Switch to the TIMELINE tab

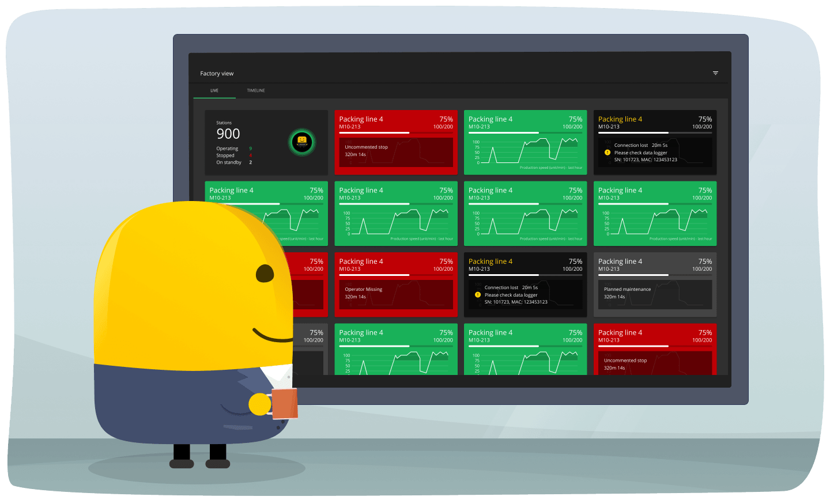pyautogui.click(x=256, y=90)
